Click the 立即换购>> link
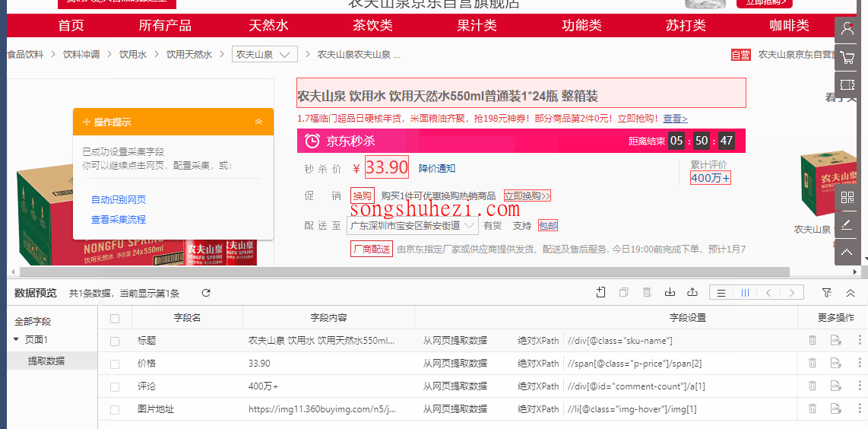The width and height of the screenshot is (868, 429). [527, 195]
